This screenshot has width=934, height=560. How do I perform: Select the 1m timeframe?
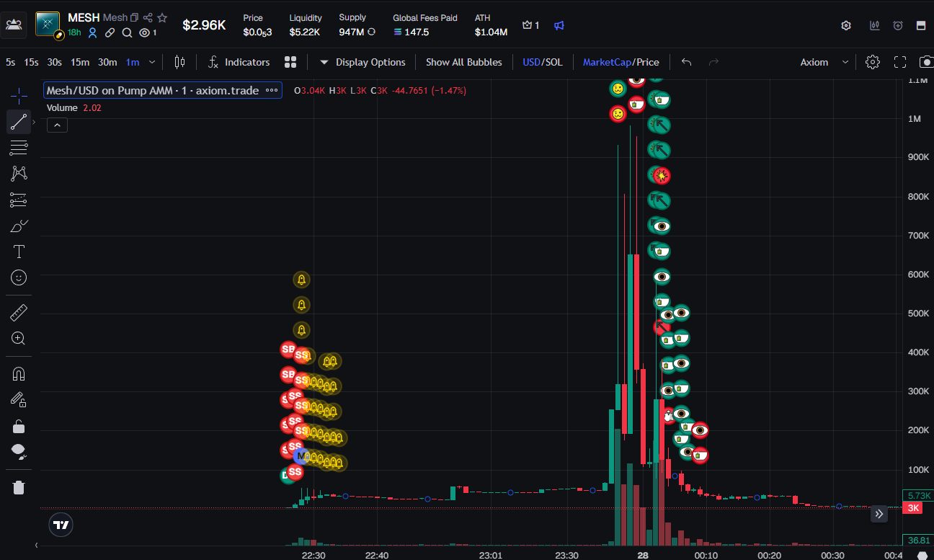[133, 62]
